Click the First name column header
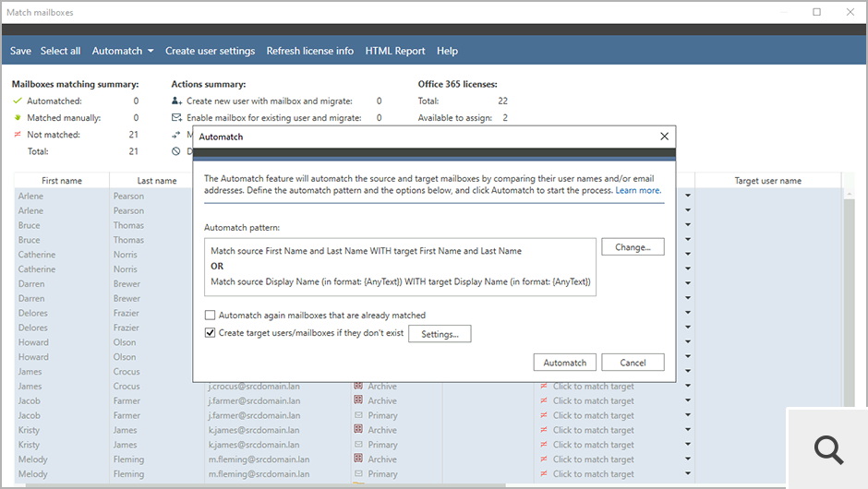868x489 pixels. (62, 181)
